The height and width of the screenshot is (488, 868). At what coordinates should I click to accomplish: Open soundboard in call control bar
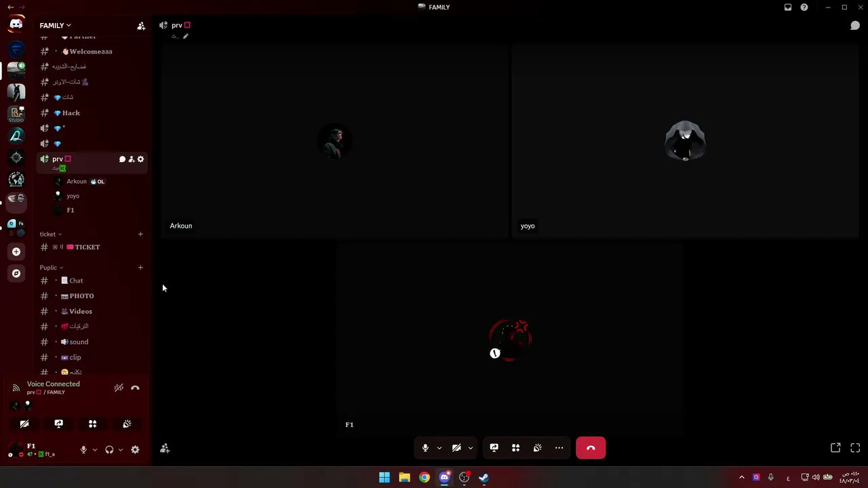538,448
